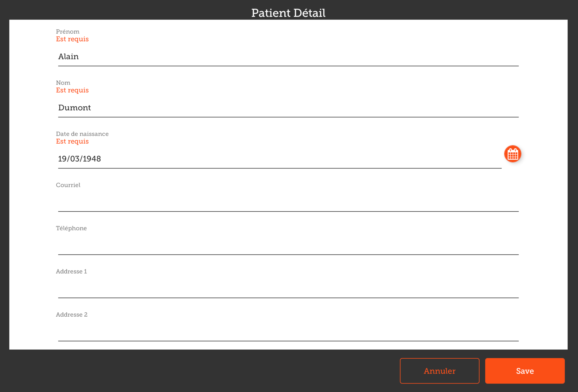Click the Addresse 2 label text
The height and width of the screenshot is (392, 578).
tap(71, 314)
